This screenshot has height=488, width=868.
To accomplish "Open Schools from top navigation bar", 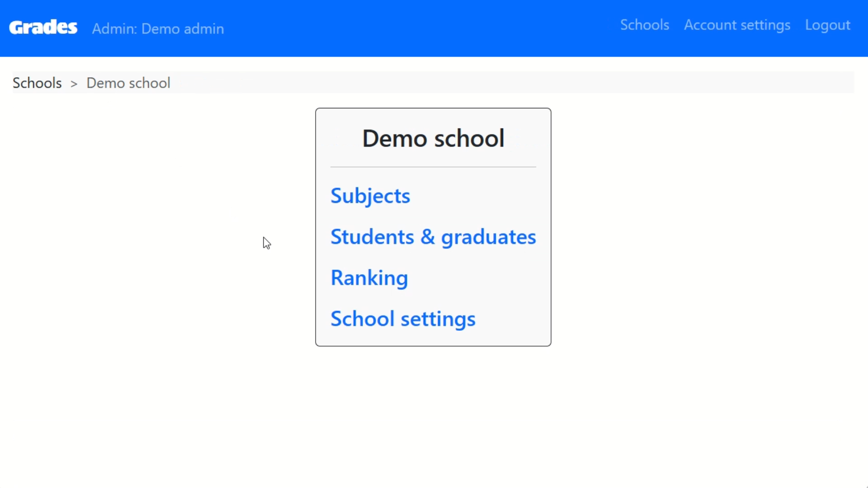I will (x=644, y=25).
